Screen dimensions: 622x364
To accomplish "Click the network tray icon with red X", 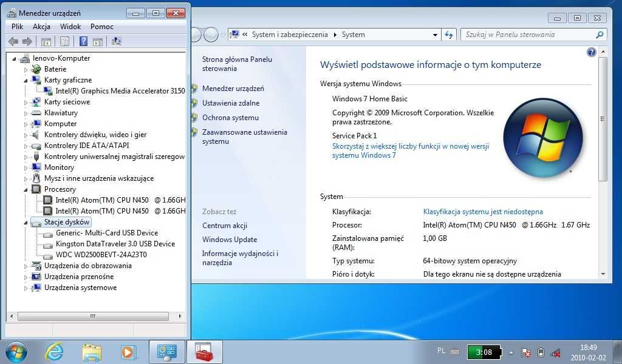I will 555,352.
